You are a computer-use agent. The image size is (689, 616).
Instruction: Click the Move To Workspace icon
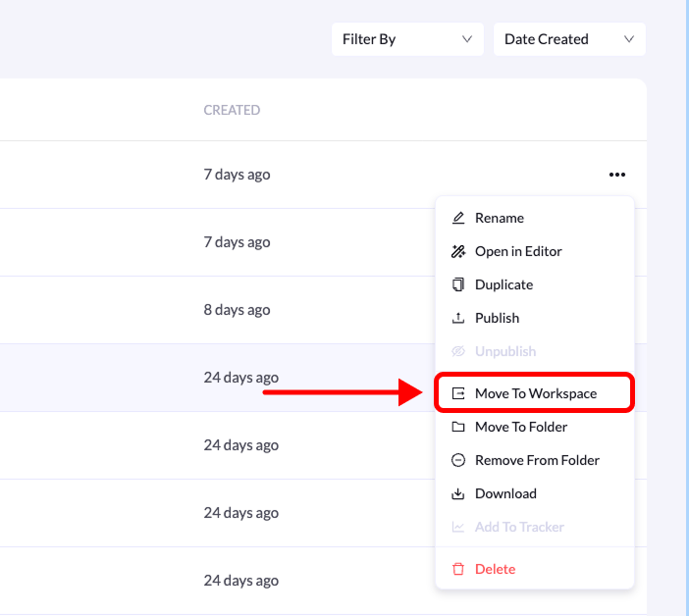pos(458,393)
